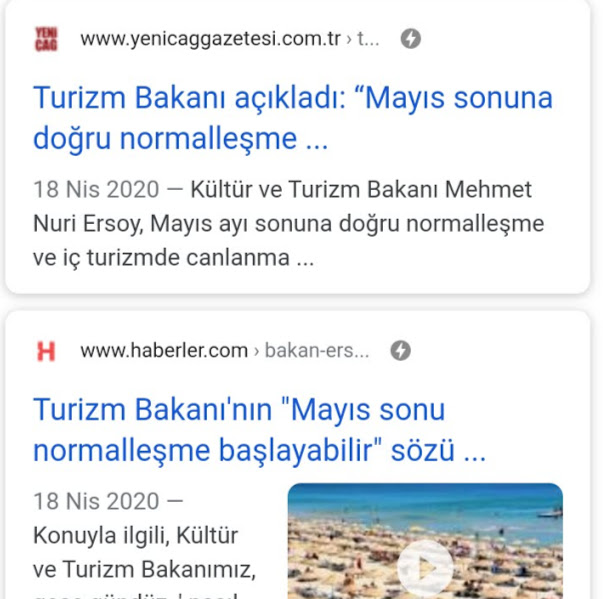
Task: Tap the AMP lightning icon beside haberler.com URL
Action: click(x=400, y=351)
